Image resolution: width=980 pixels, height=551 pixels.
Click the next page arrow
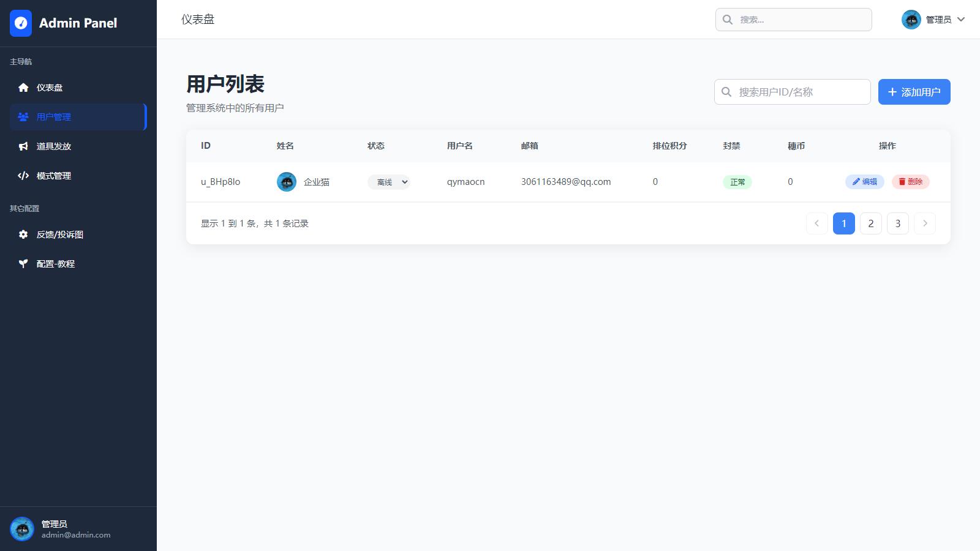[x=924, y=223]
